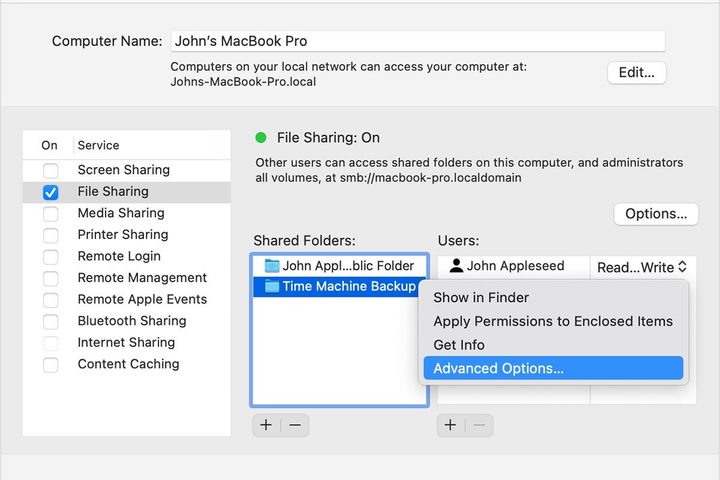Select the Printer Sharing service label

[123, 235]
